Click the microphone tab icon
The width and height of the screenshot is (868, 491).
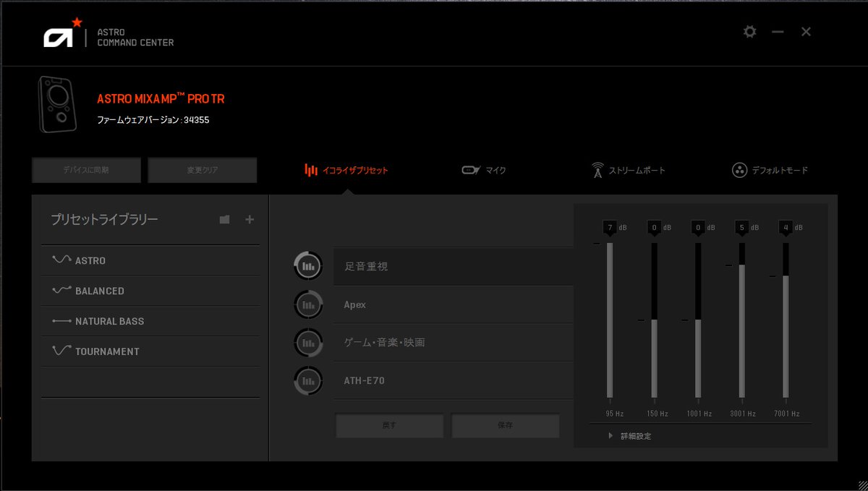click(x=470, y=171)
